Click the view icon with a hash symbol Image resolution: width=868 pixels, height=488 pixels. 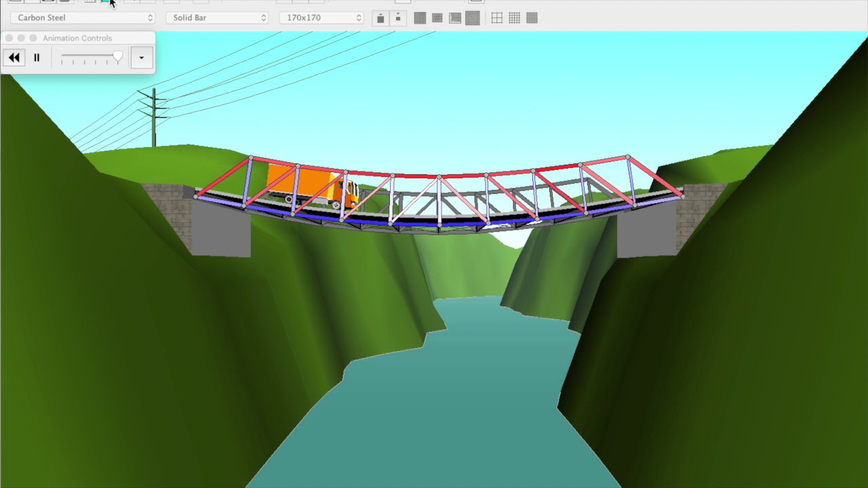click(x=437, y=18)
